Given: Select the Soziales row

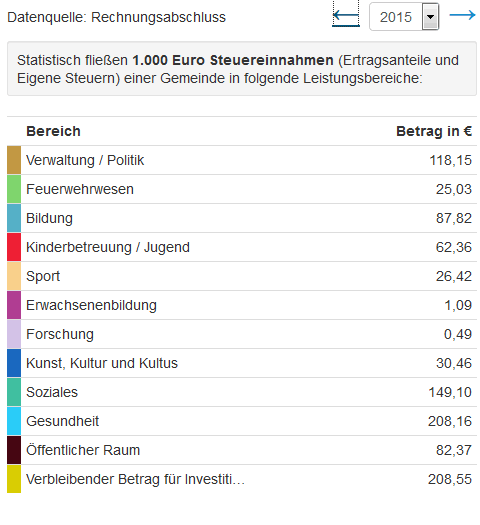Looking at the screenshot, I should [242, 392].
